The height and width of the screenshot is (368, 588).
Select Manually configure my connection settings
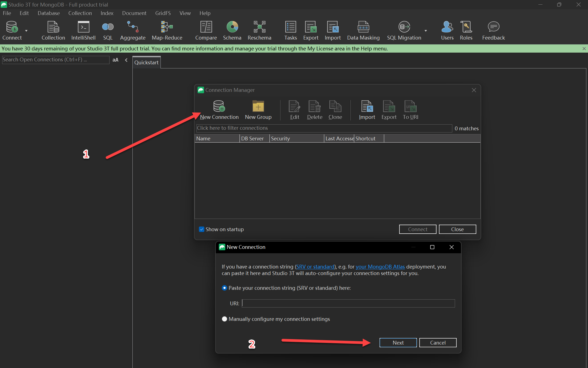(x=225, y=319)
